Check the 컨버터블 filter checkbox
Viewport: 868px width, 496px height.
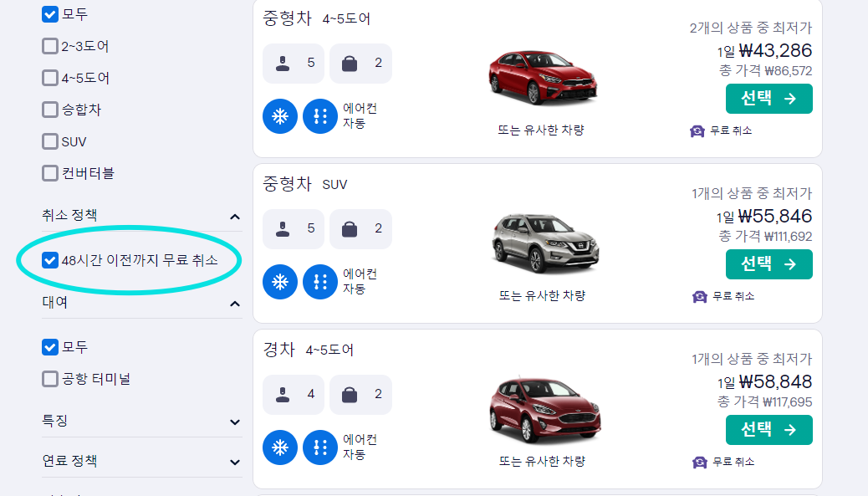(49, 173)
